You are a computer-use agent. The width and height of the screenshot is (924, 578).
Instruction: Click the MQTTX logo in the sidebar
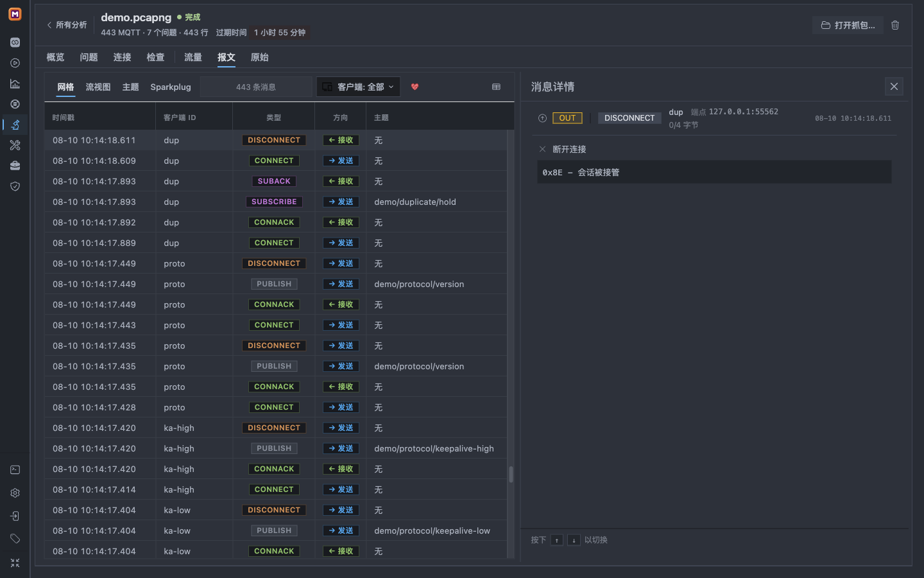[x=15, y=13]
